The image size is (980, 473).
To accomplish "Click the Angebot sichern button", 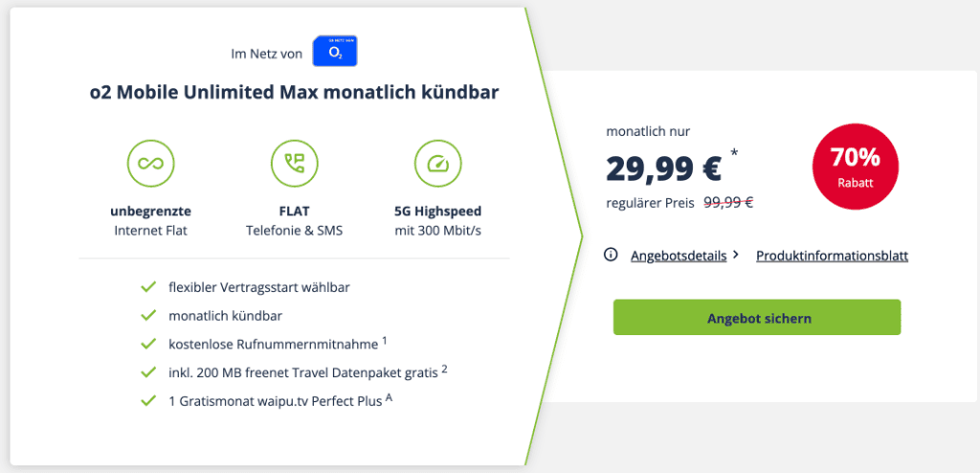I will tap(757, 317).
